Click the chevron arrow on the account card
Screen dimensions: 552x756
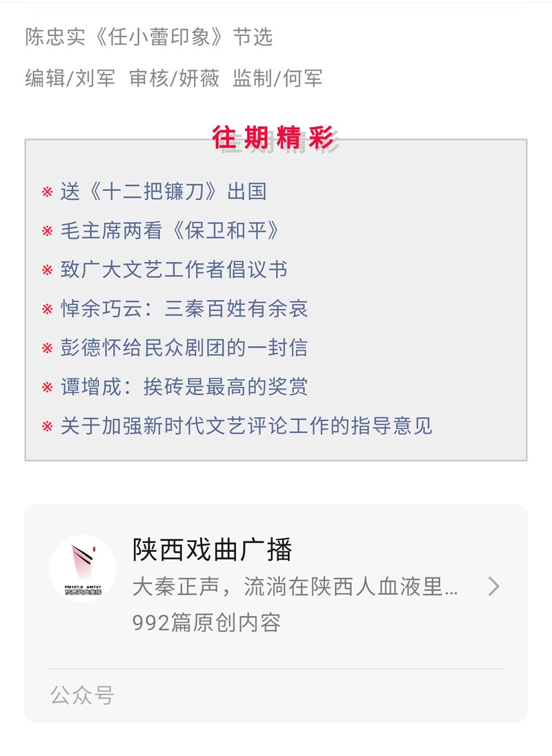point(493,586)
